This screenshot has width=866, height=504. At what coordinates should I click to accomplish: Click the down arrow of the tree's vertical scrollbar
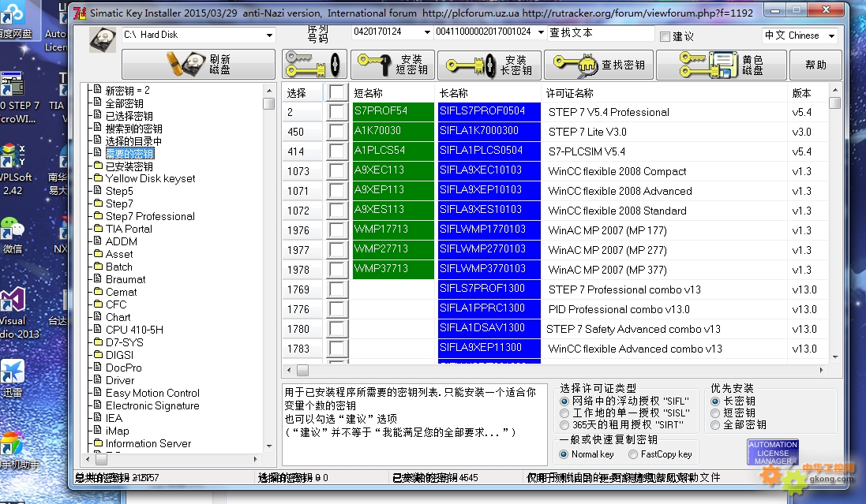point(269,446)
